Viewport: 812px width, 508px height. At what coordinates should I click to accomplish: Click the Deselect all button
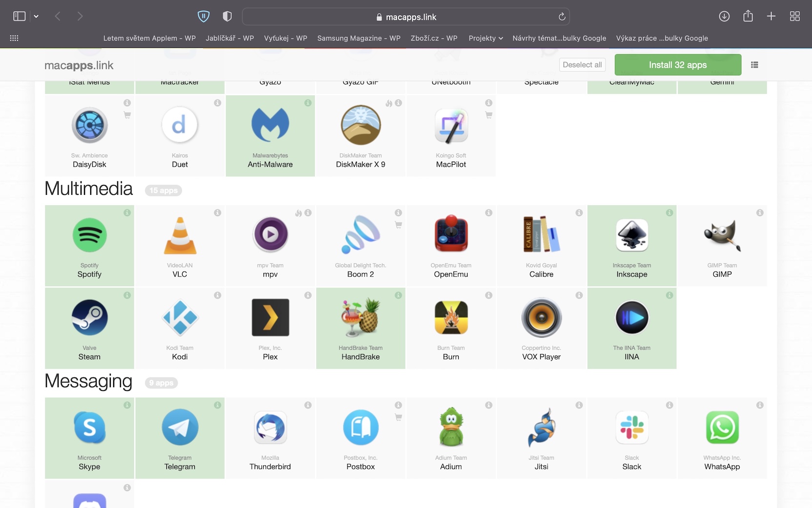[582, 64]
